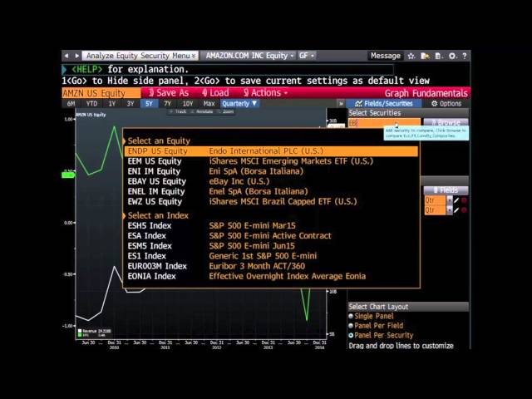Click the forward navigation arrow

point(77,56)
